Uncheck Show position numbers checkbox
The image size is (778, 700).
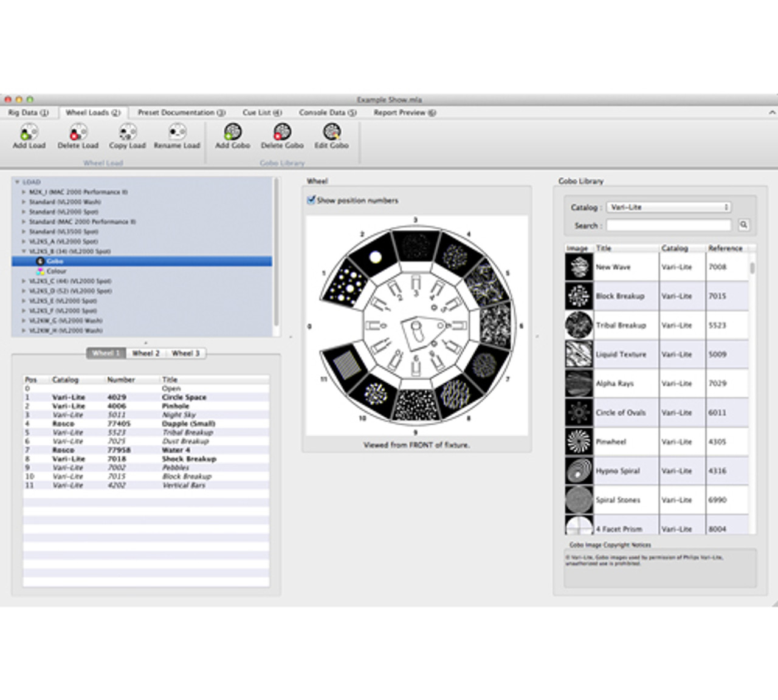click(x=311, y=200)
